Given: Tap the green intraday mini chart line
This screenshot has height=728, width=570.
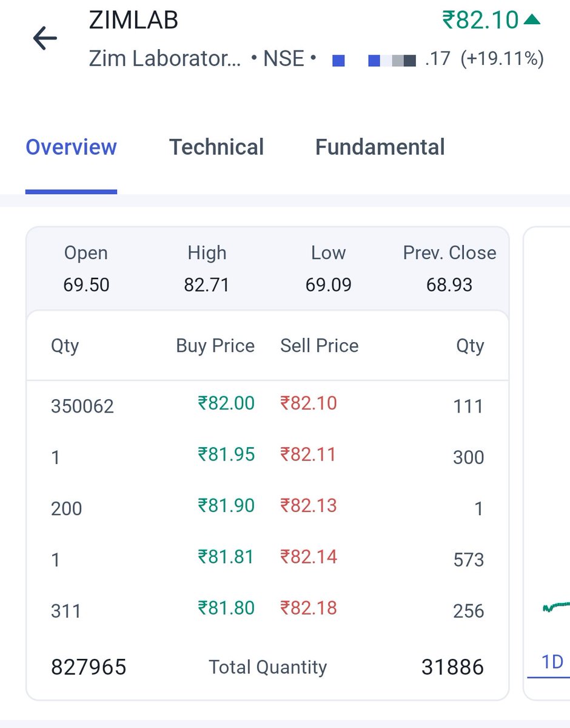Looking at the screenshot, I should 556,605.
